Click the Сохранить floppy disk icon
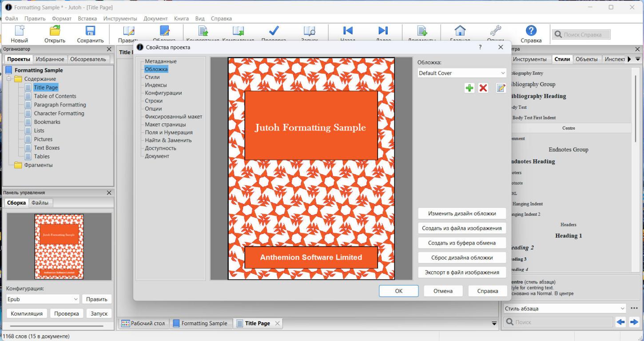Viewport: 644px width, 341px height. (x=90, y=31)
